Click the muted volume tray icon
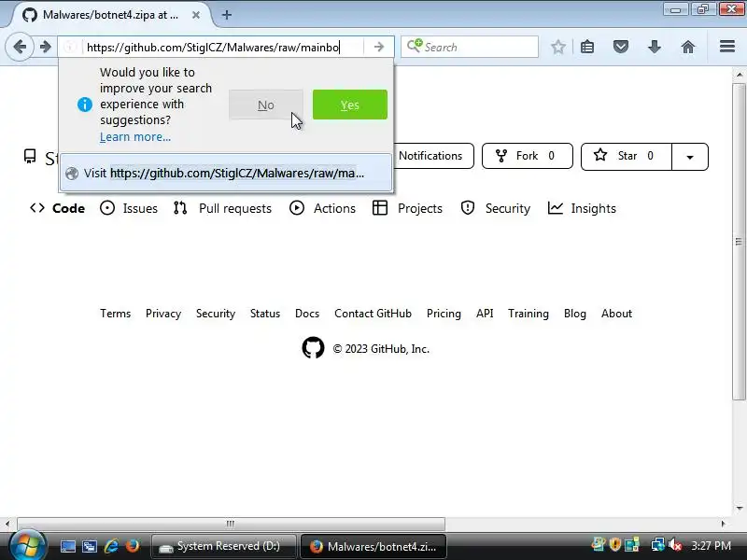Viewport: 747px width, 560px height. 674,545
